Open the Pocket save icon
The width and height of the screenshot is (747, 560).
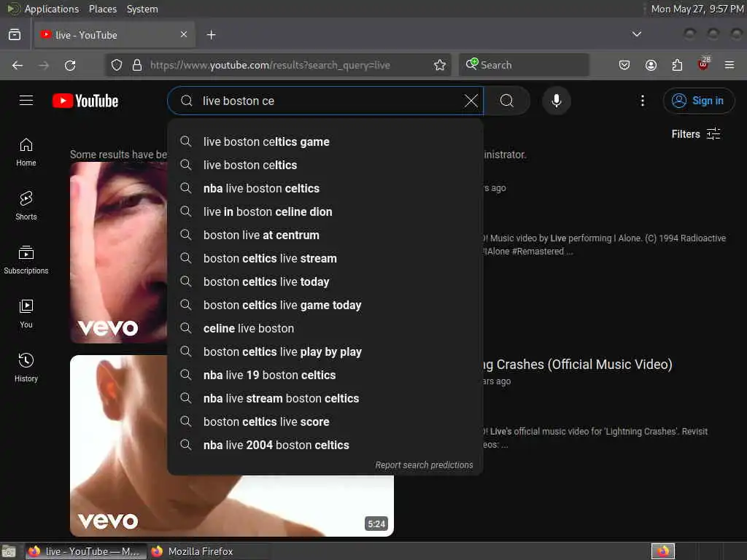624,65
